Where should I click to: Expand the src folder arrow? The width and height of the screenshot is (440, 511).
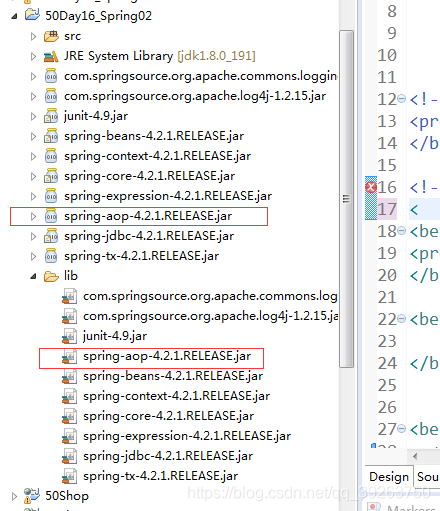[33, 36]
